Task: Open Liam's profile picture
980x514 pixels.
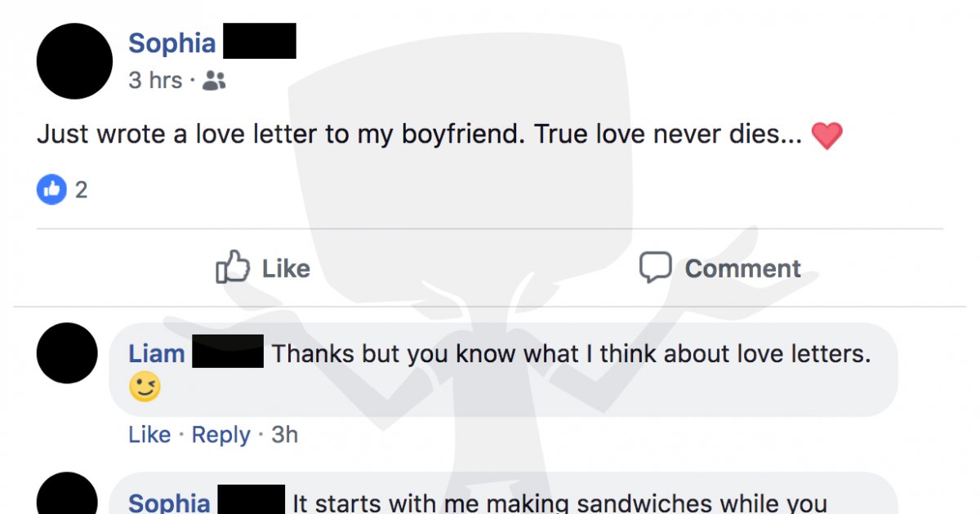Action: (67, 353)
